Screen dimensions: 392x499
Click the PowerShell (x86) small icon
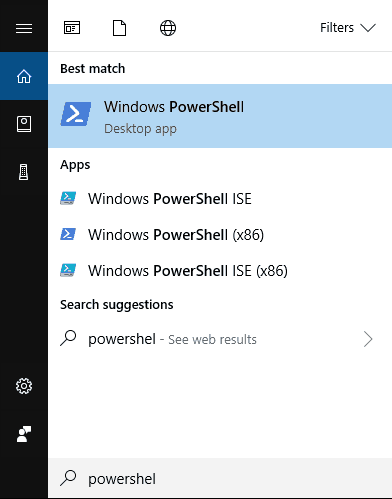click(68, 234)
